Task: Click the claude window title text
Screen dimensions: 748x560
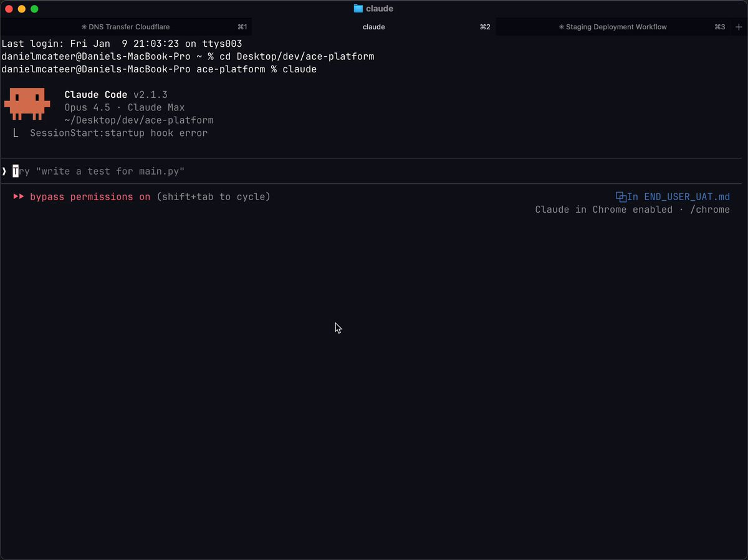Action: pyautogui.click(x=380, y=9)
